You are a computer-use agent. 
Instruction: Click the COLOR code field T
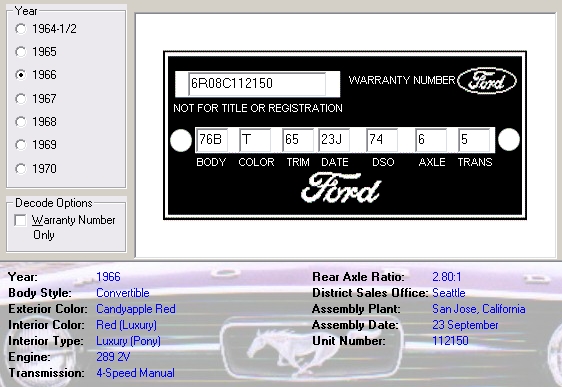(x=255, y=140)
